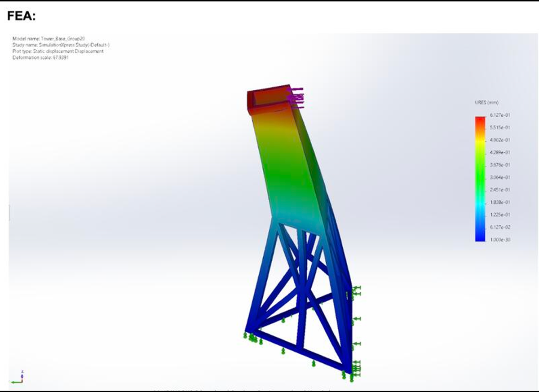The height and width of the screenshot is (392, 539).
Task: Click the Plot type Static displacement text
Action: click(x=57, y=52)
